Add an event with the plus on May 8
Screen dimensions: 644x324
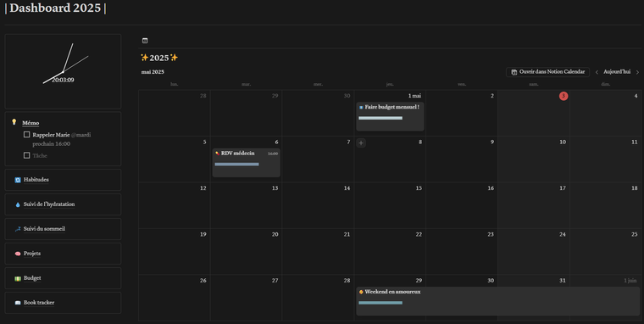[x=361, y=143]
